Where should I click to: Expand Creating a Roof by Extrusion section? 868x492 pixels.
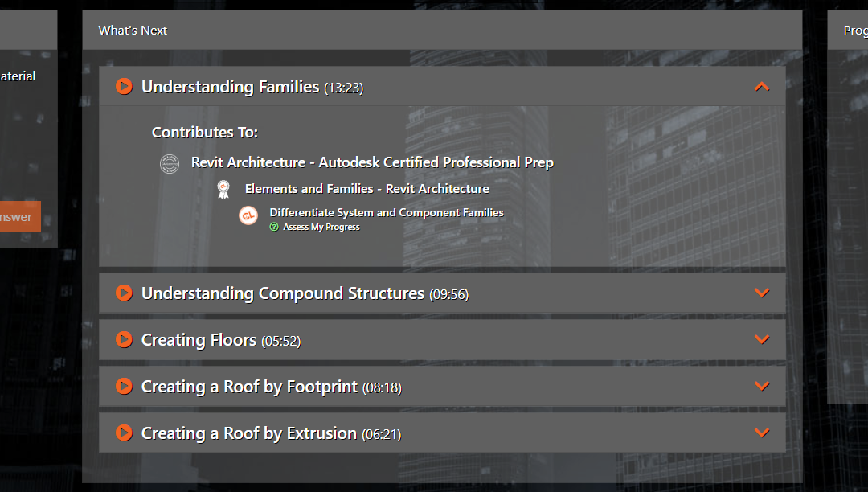pos(762,433)
